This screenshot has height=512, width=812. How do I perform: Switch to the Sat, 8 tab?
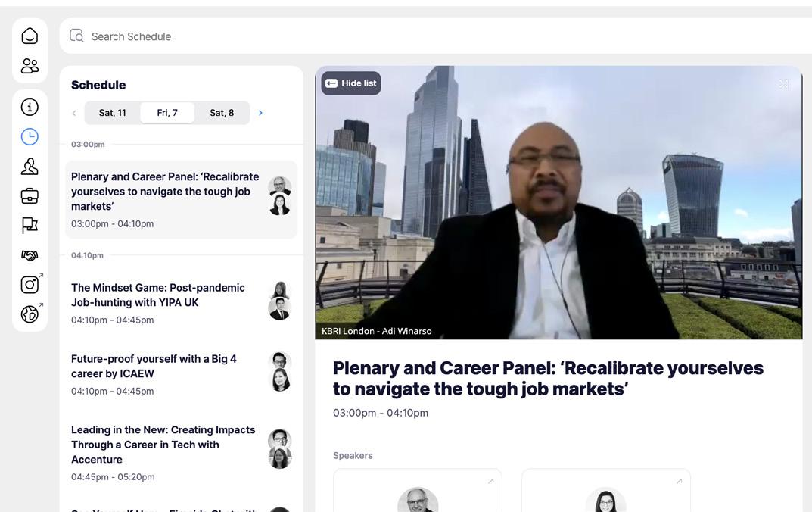pos(222,113)
